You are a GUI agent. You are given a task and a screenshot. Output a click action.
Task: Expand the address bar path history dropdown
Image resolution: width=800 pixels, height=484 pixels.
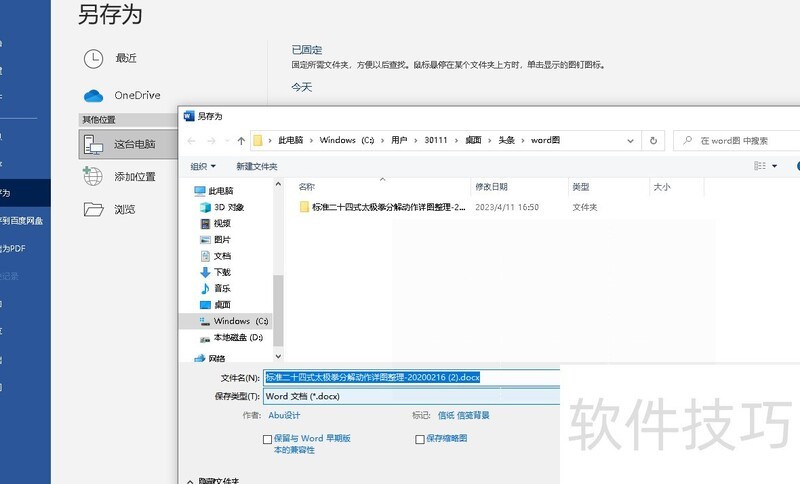coord(632,141)
